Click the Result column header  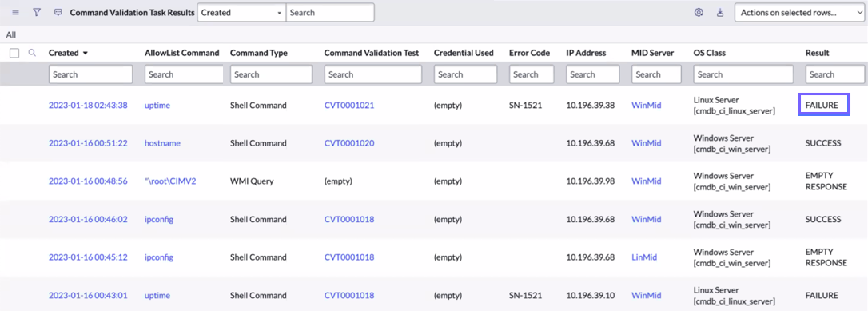[x=817, y=53]
